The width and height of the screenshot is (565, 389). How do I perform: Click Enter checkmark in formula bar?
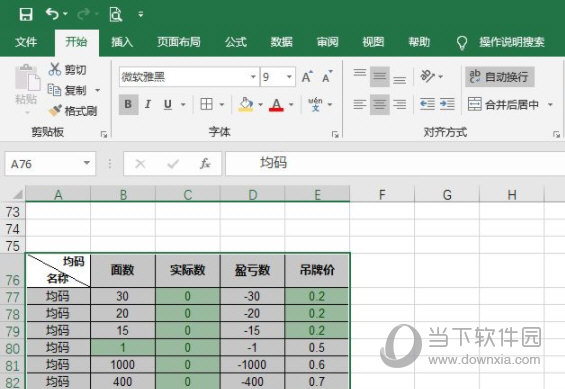coord(173,164)
